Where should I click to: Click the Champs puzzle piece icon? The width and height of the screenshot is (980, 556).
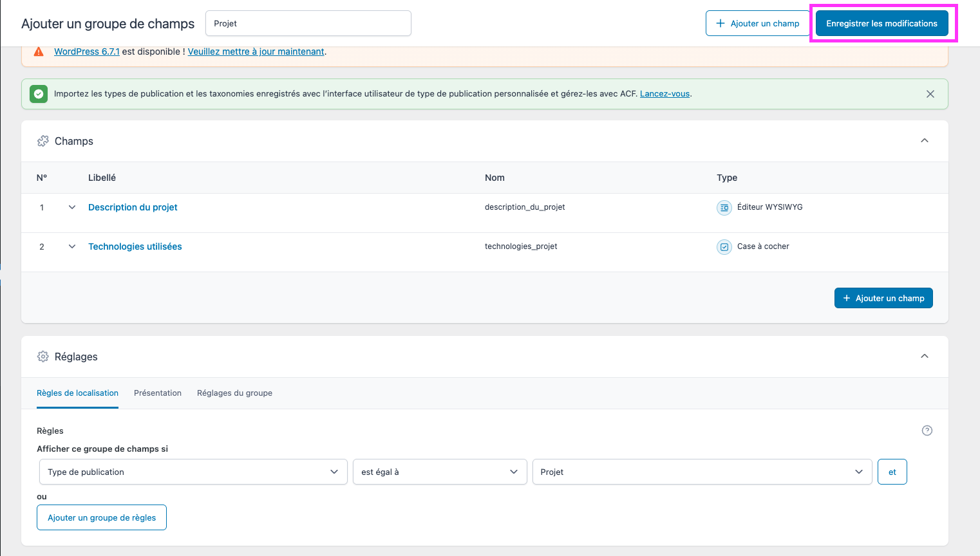tap(43, 141)
